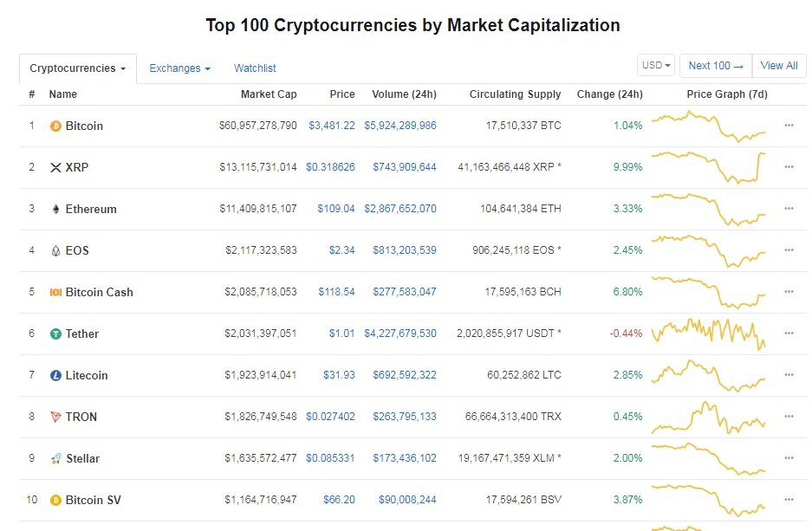Open the Cryptocurrencies dropdown tab
The height and width of the screenshot is (531, 812).
point(78,68)
